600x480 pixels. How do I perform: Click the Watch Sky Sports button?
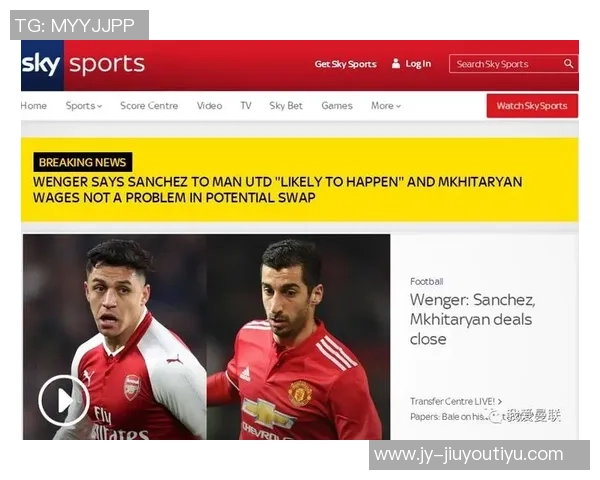click(x=532, y=106)
